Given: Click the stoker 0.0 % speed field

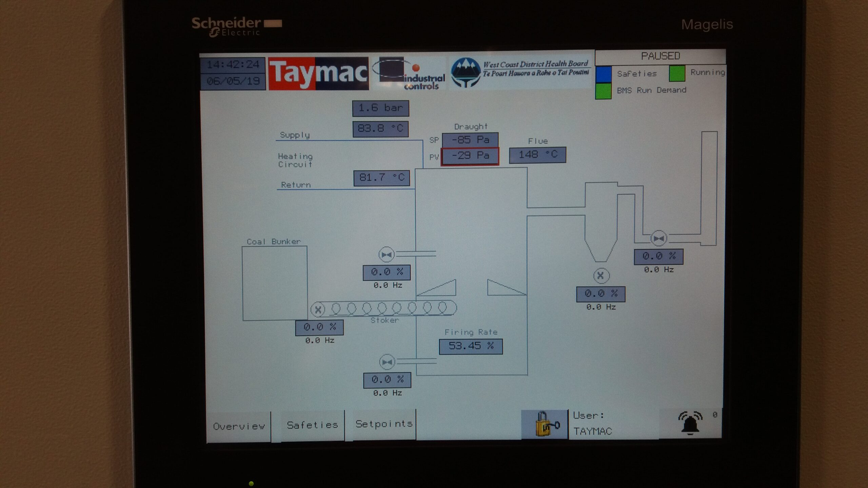Looking at the screenshot, I should (319, 327).
